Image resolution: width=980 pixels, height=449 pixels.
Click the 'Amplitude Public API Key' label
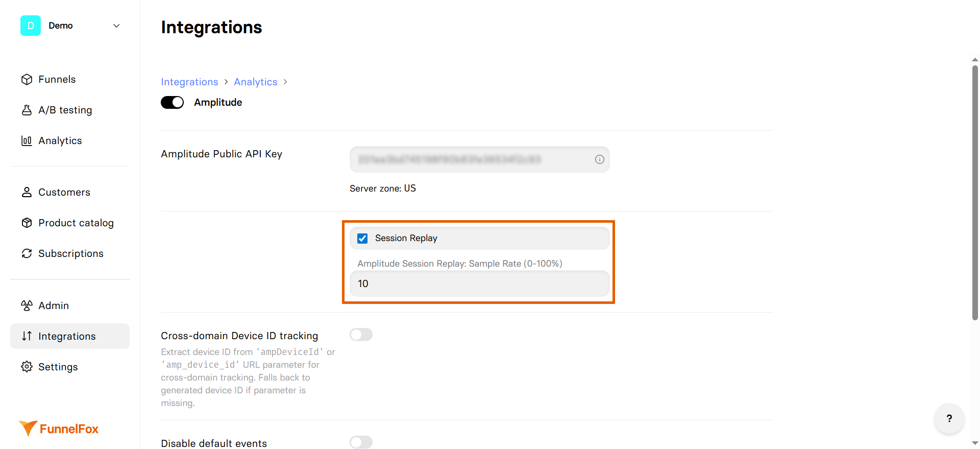(x=222, y=154)
